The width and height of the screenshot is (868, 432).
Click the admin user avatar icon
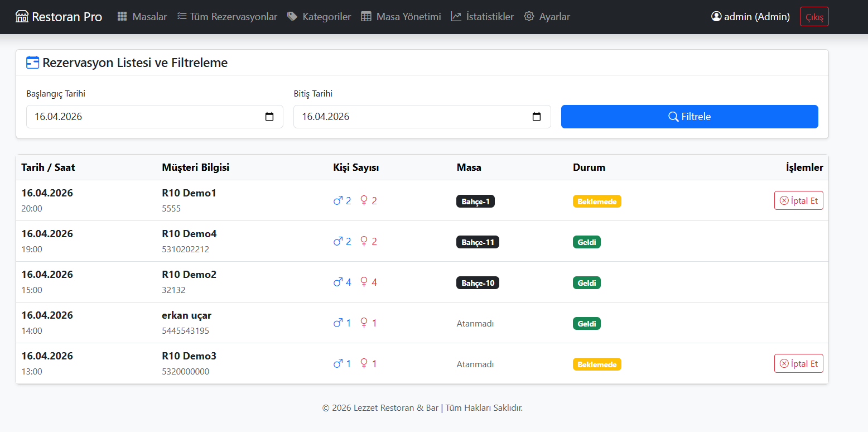tap(716, 17)
